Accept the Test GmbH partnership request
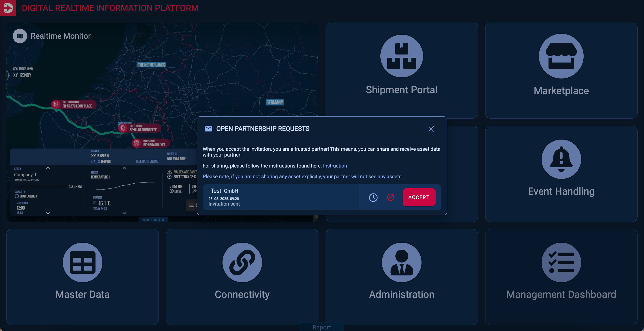 (x=419, y=197)
